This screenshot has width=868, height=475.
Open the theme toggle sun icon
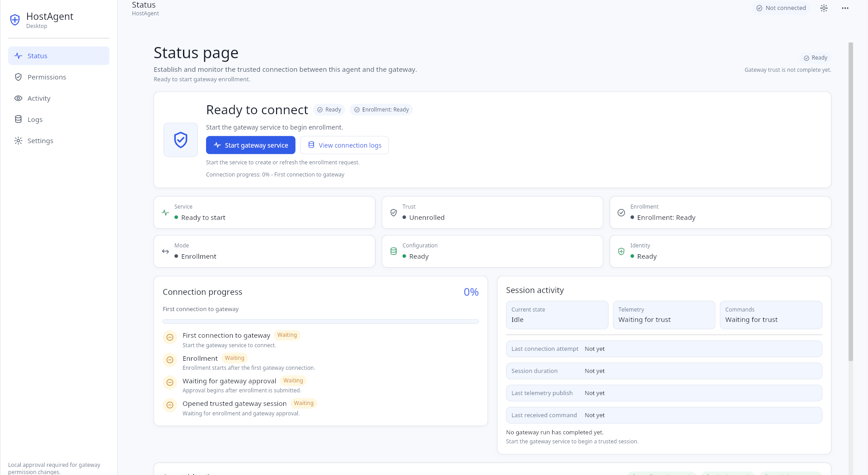[824, 8]
